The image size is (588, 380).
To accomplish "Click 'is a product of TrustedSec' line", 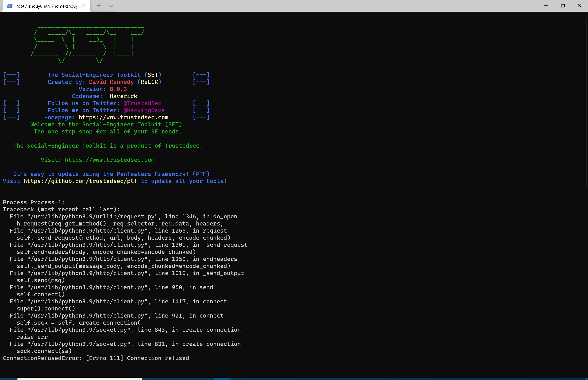I will 108,146.
